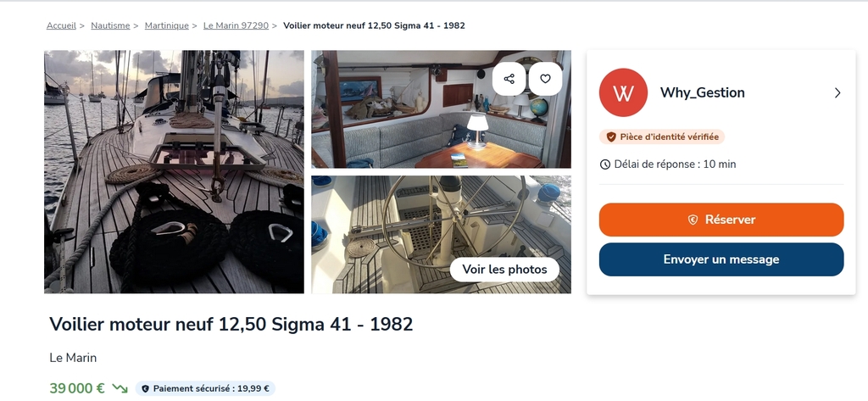Open the main boat deck photo
Screen dimensions: 868x401
tap(174, 172)
